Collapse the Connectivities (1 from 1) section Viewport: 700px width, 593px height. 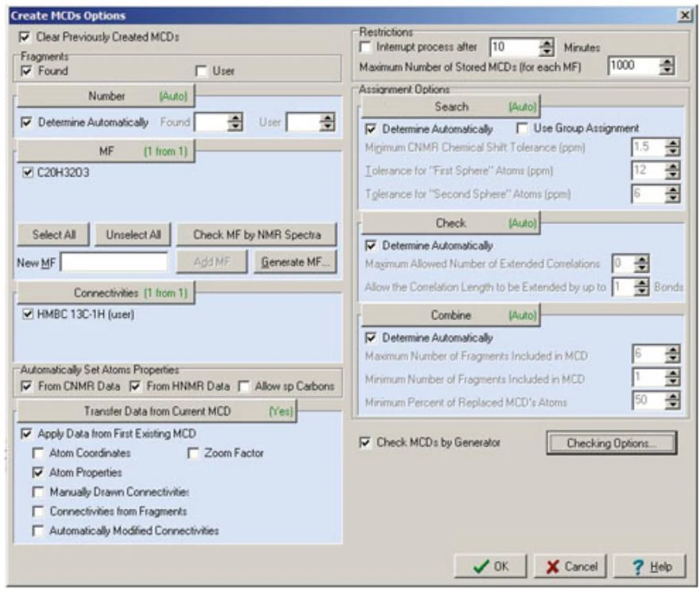point(106,293)
